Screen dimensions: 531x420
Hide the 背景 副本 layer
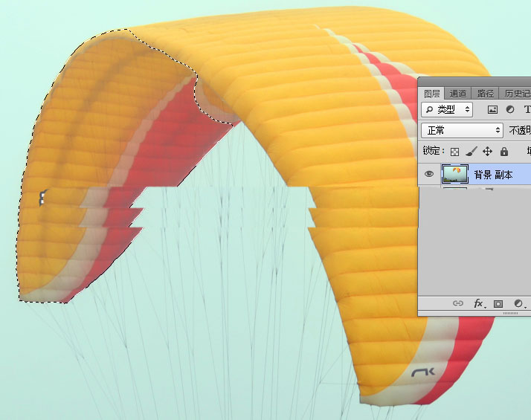point(429,175)
